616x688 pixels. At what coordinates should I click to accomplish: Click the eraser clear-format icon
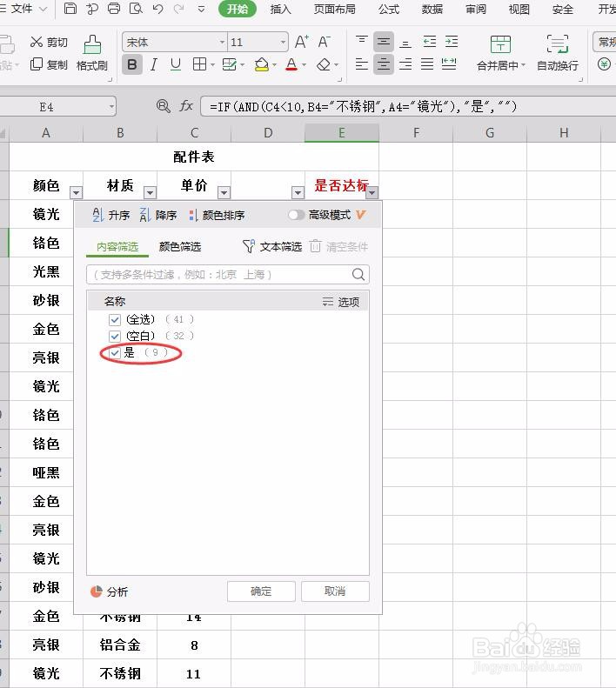click(324, 64)
